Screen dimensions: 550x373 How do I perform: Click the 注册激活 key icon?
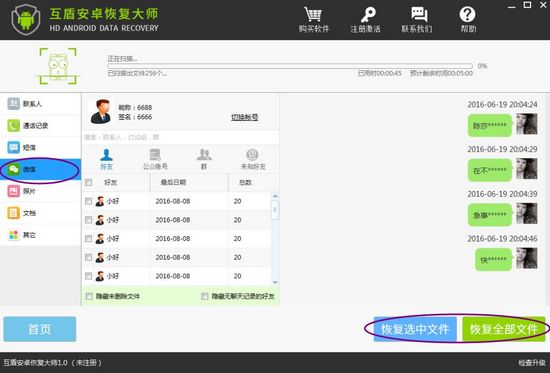(x=367, y=15)
